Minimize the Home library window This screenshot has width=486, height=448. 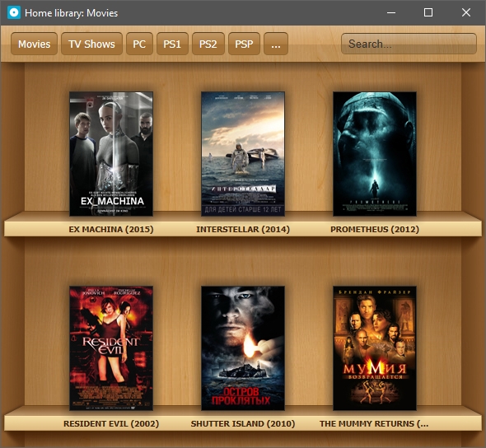(391, 12)
